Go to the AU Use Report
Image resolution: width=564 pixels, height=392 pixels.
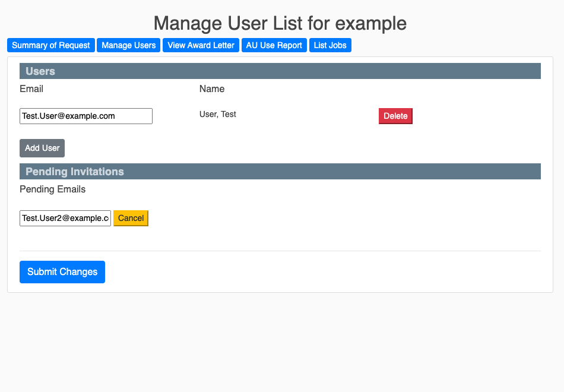[274, 45]
